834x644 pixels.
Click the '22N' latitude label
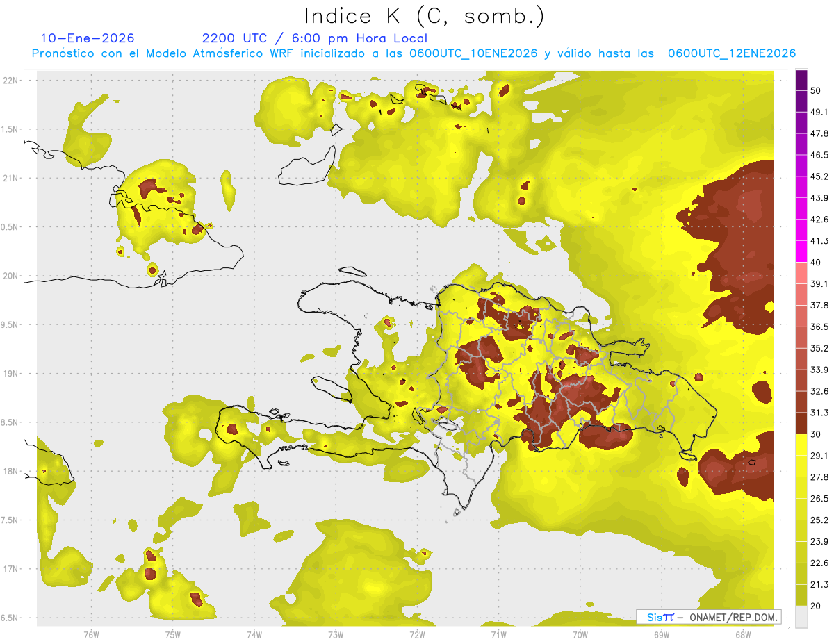tap(11, 80)
